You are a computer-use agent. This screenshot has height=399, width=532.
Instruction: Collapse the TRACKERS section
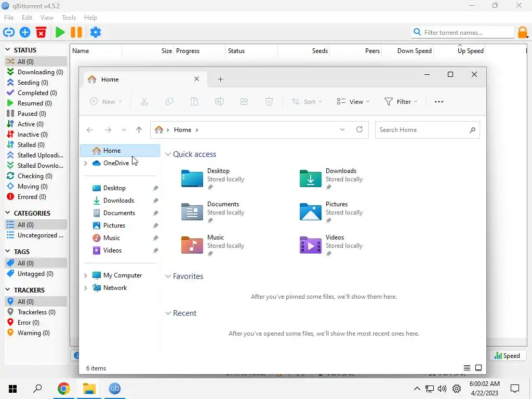coord(8,290)
